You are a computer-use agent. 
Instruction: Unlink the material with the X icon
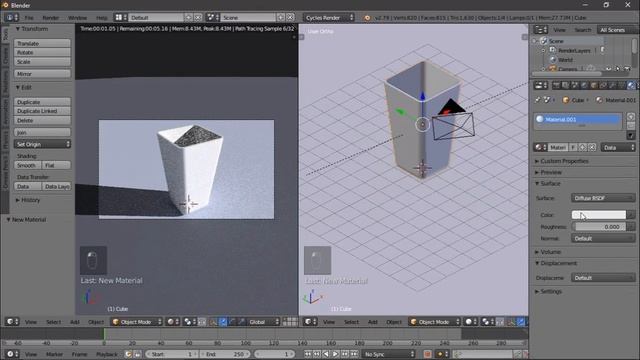(x=592, y=147)
